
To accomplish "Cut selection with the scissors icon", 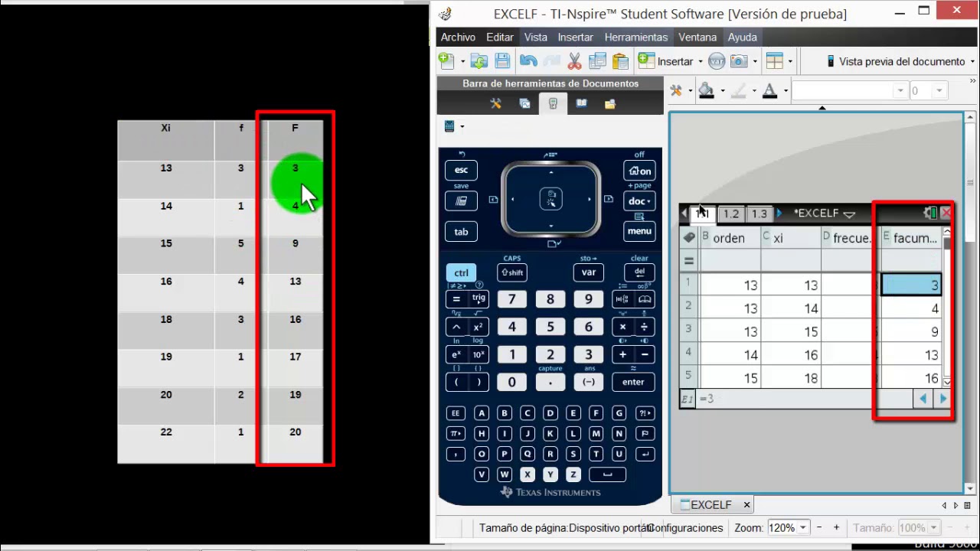I will pyautogui.click(x=574, y=61).
